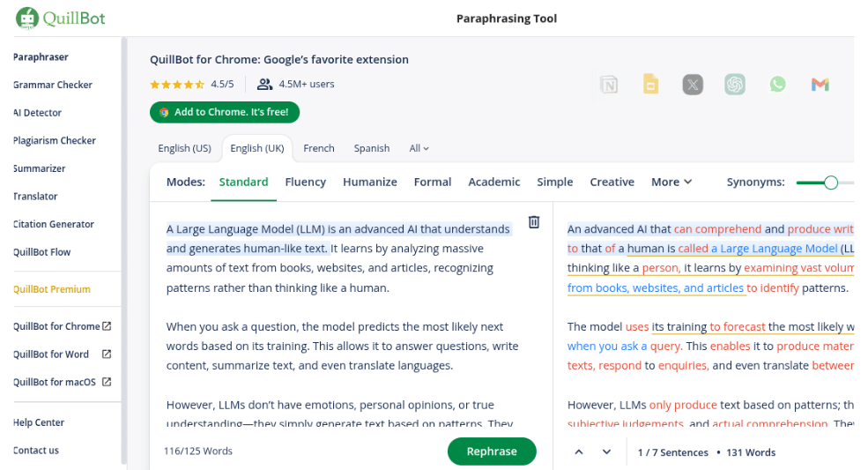The image size is (868, 470).
Task: Click external link icon for QuillBot for Word
Action: click(107, 354)
